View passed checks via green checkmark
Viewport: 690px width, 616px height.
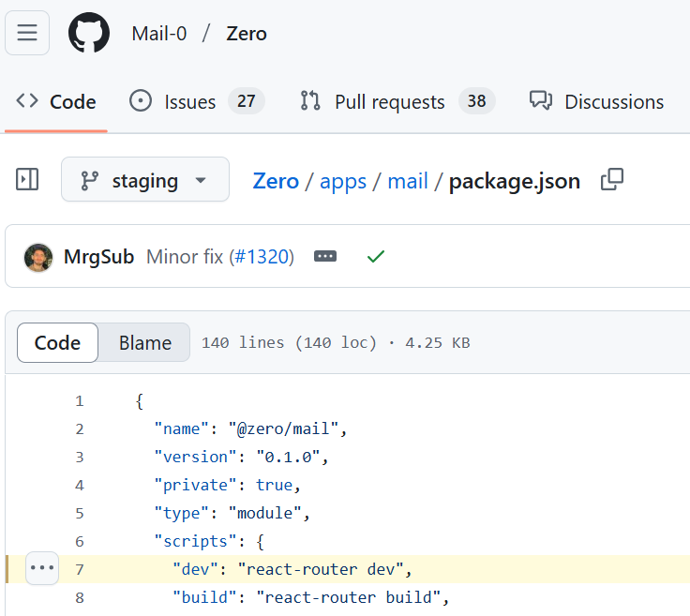click(376, 256)
